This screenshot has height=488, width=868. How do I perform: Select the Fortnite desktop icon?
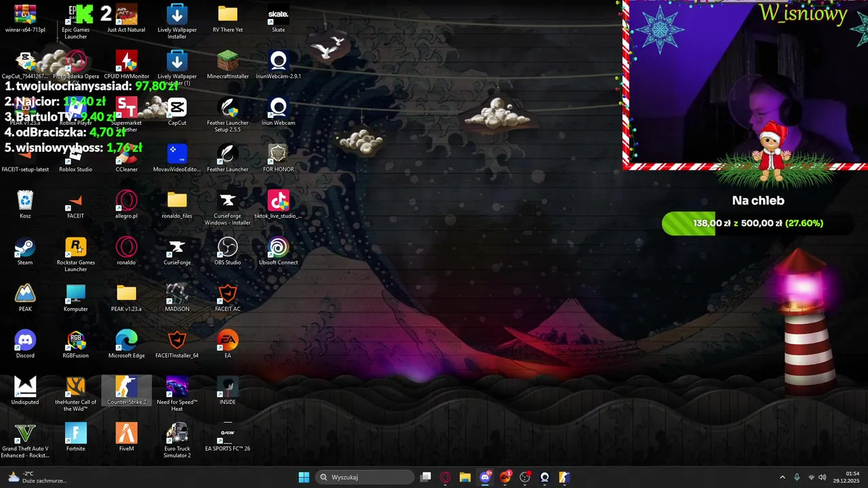coord(76,437)
